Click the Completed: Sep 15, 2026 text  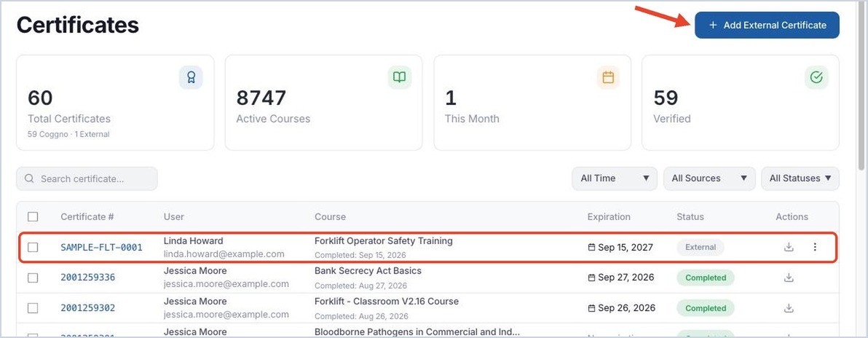click(x=360, y=256)
